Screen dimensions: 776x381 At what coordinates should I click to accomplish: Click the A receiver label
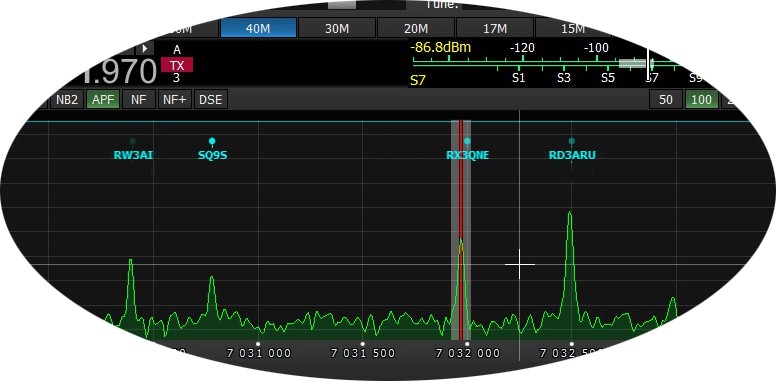pos(177,50)
